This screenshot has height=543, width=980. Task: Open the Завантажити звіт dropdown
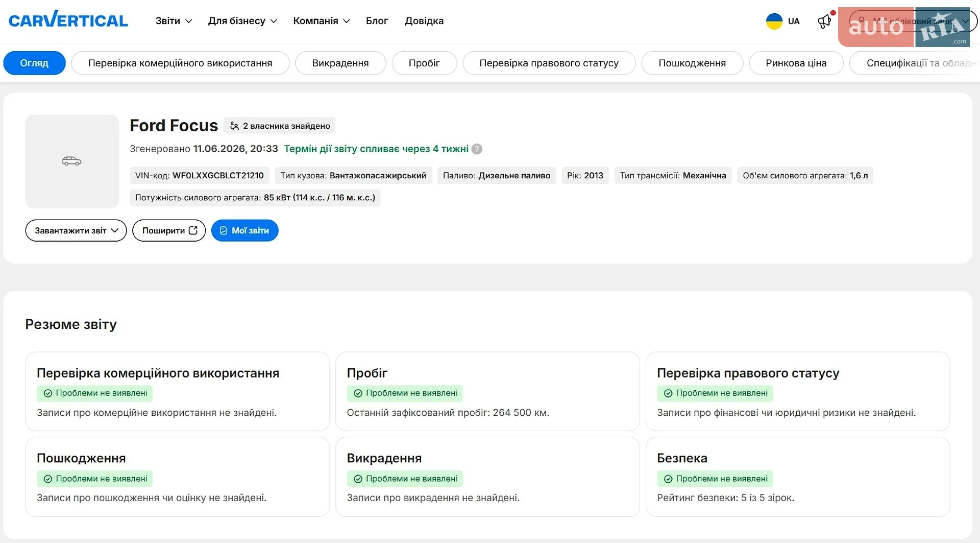pyautogui.click(x=76, y=230)
